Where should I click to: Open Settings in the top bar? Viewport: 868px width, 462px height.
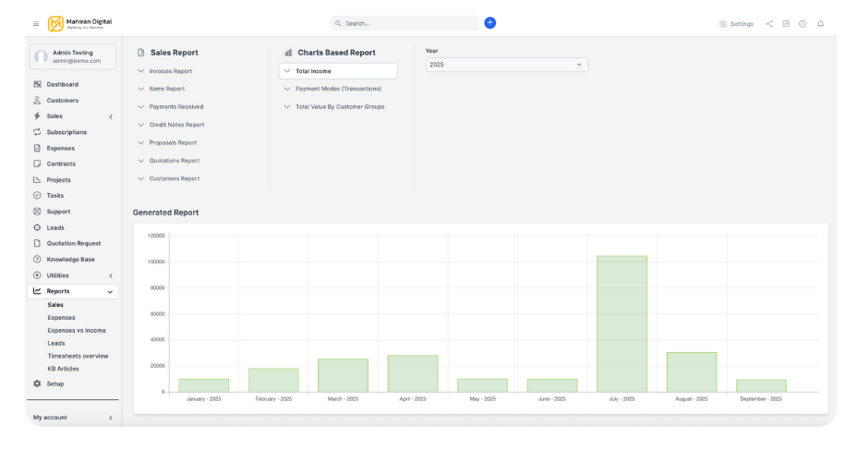tap(736, 24)
